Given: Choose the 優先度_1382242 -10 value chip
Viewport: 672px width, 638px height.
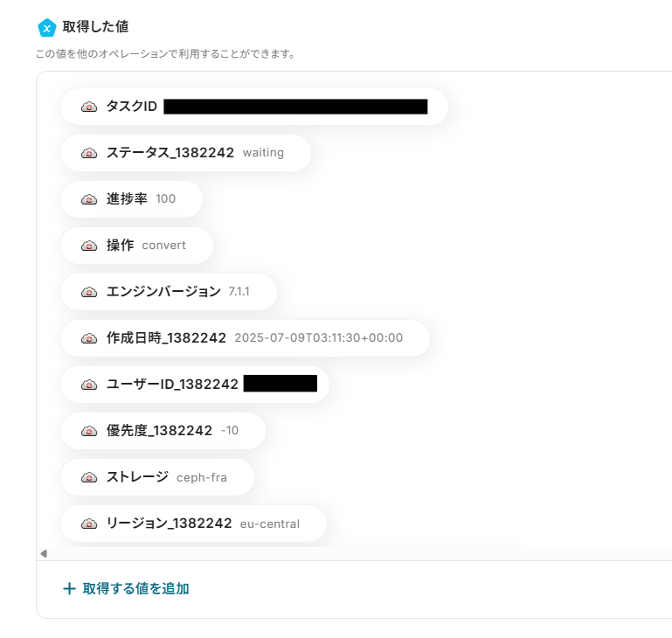Looking at the screenshot, I should pos(163,431).
